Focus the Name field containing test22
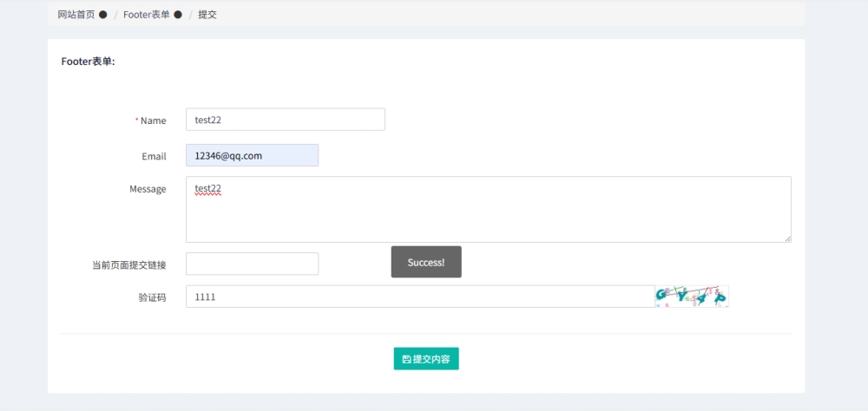Viewport: 868px width, 411px height. (285, 120)
